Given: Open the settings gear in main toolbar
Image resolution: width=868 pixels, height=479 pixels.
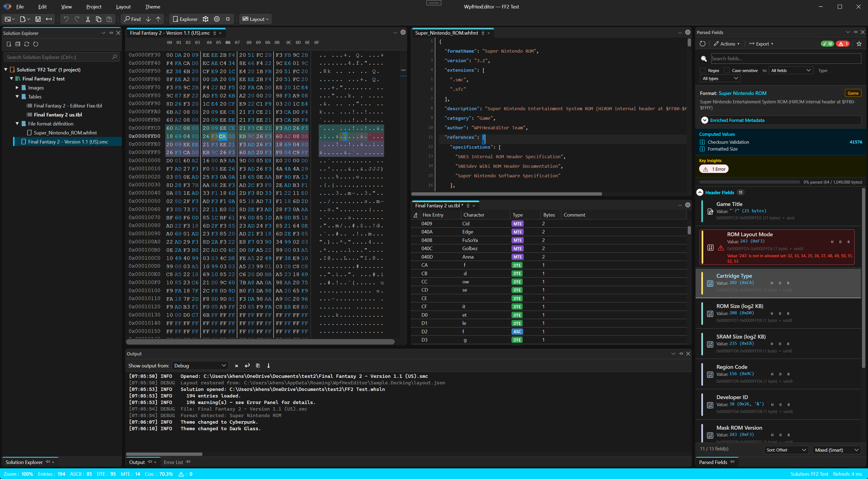Looking at the screenshot, I should [217, 19].
